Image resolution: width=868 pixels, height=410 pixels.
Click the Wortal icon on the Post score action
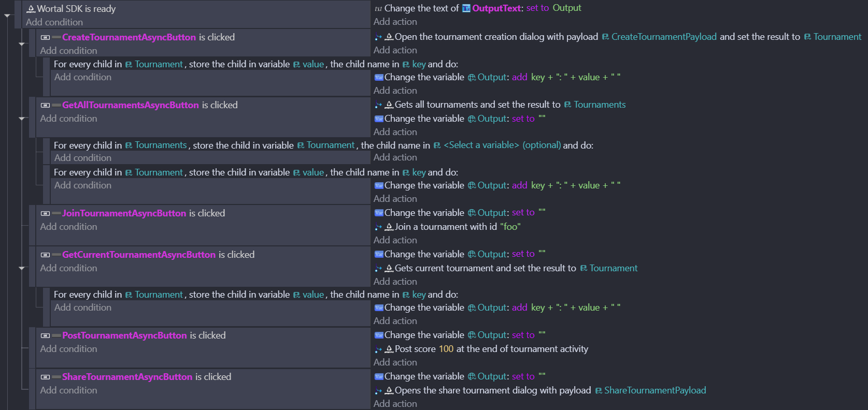pos(388,349)
